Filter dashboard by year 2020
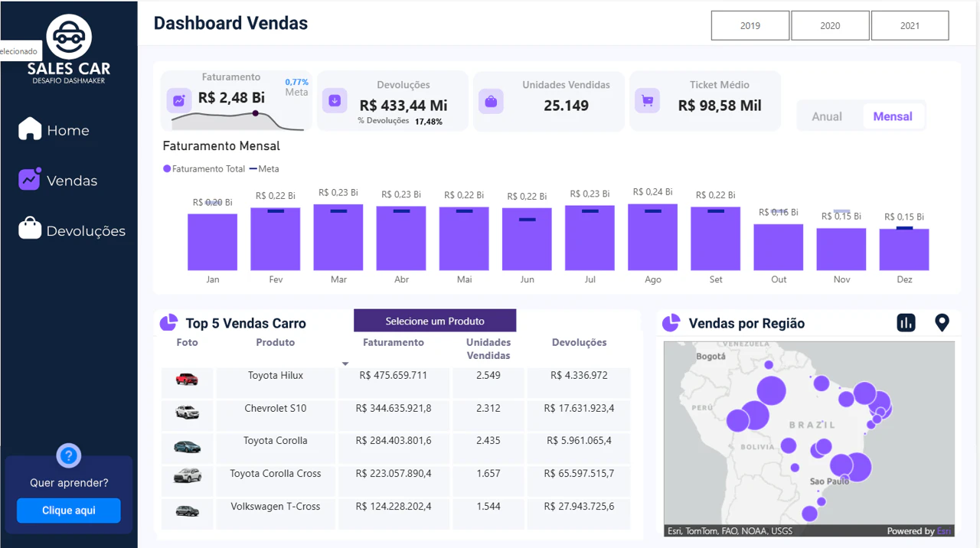 [830, 25]
